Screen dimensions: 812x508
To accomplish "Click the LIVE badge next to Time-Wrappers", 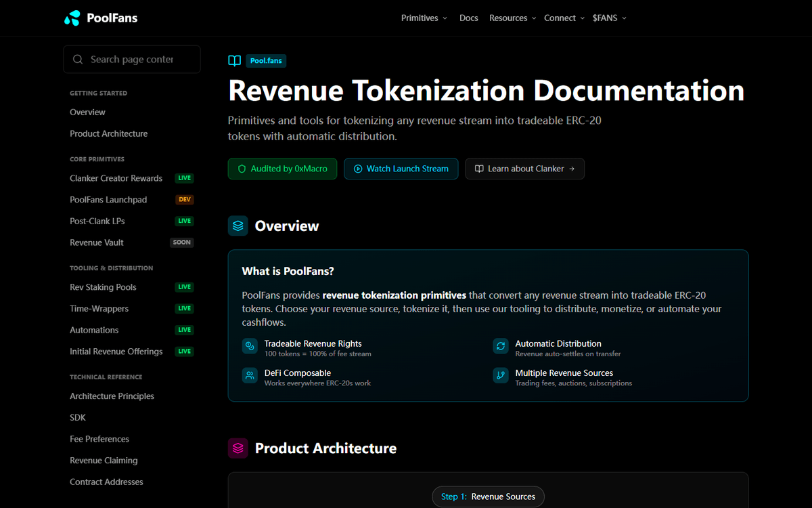I will tap(185, 309).
